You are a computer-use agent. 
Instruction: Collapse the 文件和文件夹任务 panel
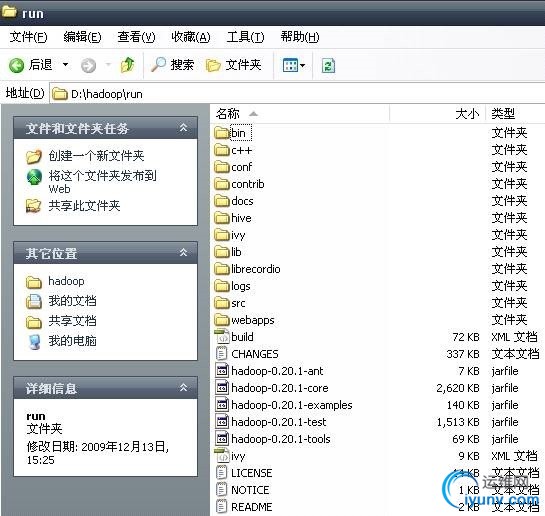pyautogui.click(x=184, y=128)
